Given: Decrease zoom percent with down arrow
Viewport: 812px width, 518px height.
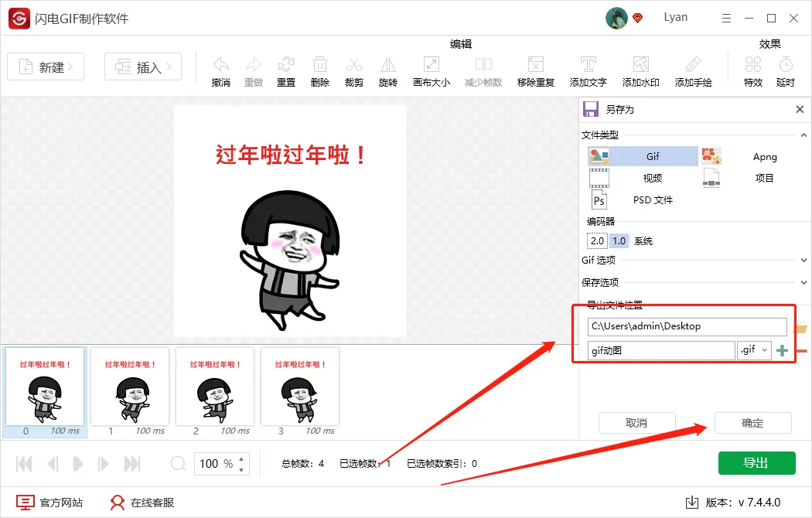Looking at the screenshot, I should point(241,469).
